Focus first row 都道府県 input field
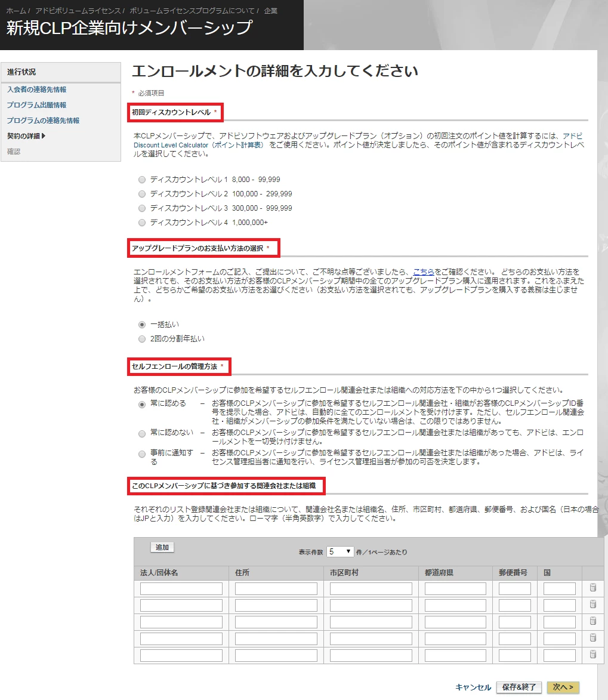This screenshot has height=700, width=608. coord(455,588)
